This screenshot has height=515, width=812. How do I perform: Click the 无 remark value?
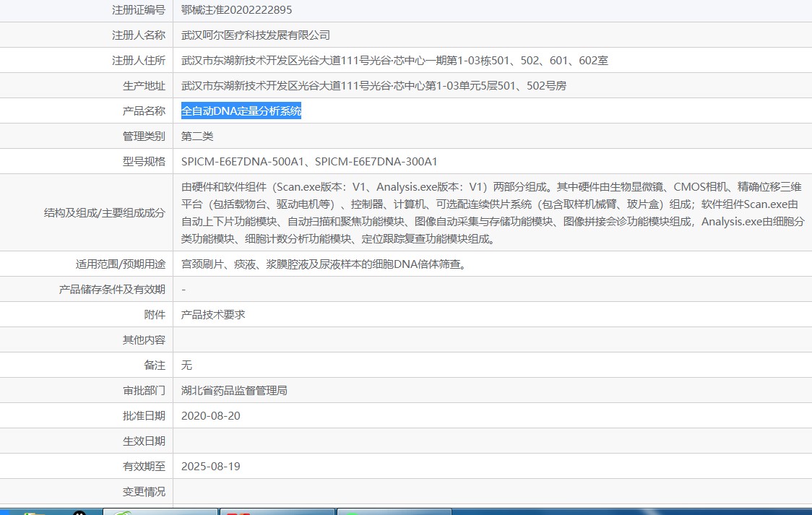click(186, 366)
